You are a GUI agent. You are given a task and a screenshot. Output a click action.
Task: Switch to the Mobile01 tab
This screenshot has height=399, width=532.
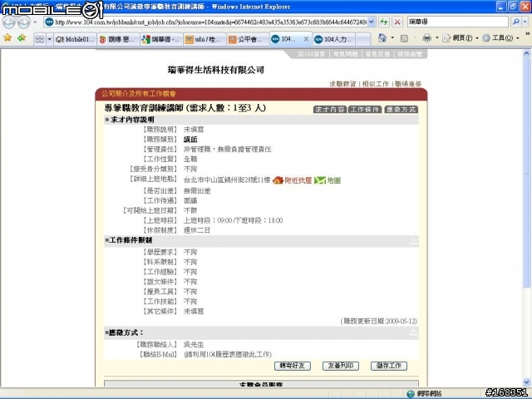[75, 39]
